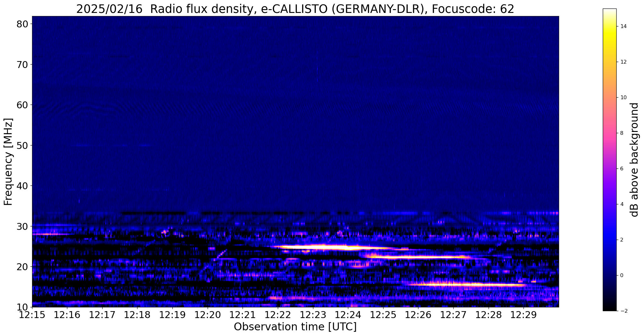Click the 30 MHz frequency tick label
The image size is (644, 336).
(22, 226)
